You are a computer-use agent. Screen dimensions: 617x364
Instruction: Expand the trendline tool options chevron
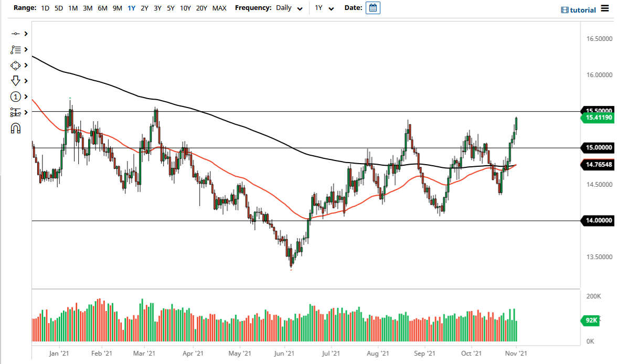coord(25,33)
